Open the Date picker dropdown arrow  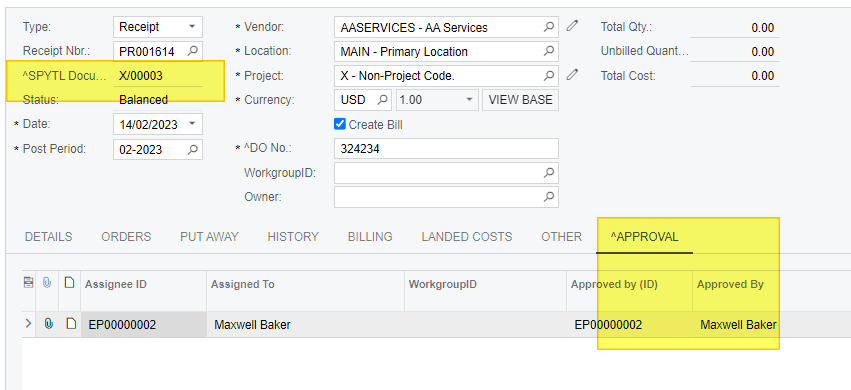pyautogui.click(x=192, y=124)
